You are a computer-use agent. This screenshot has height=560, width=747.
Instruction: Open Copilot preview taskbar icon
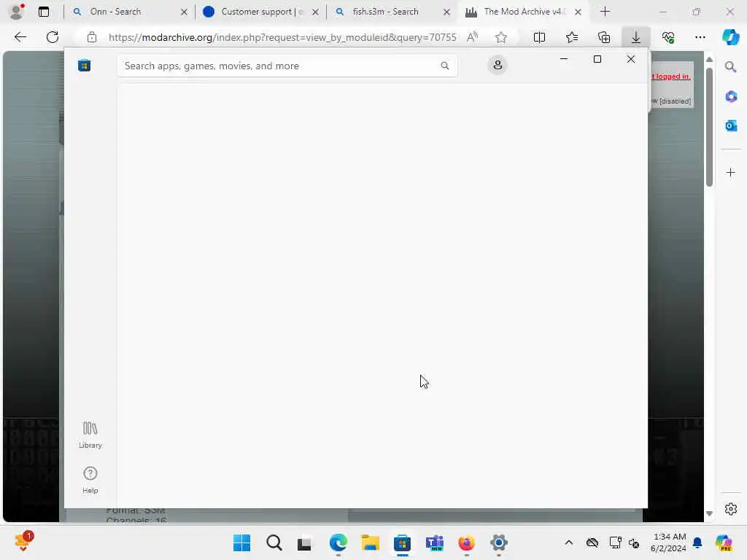pyautogui.click(x=724, y=542)
